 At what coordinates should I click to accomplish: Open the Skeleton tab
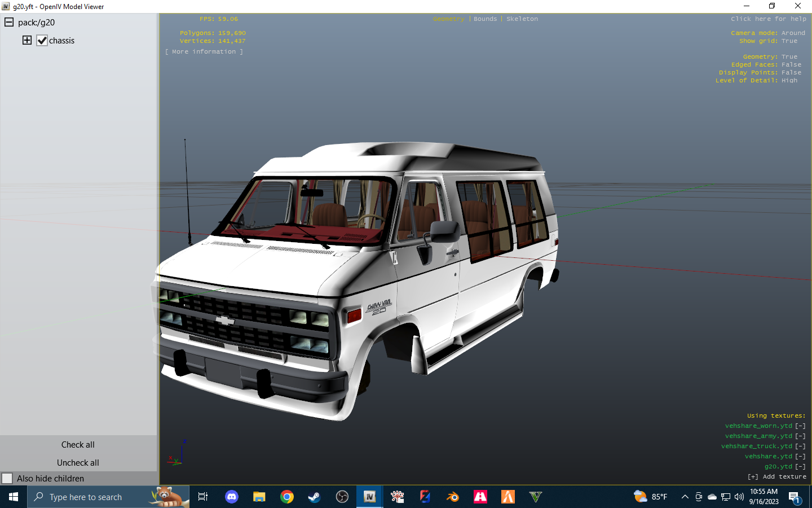point(522,19)
